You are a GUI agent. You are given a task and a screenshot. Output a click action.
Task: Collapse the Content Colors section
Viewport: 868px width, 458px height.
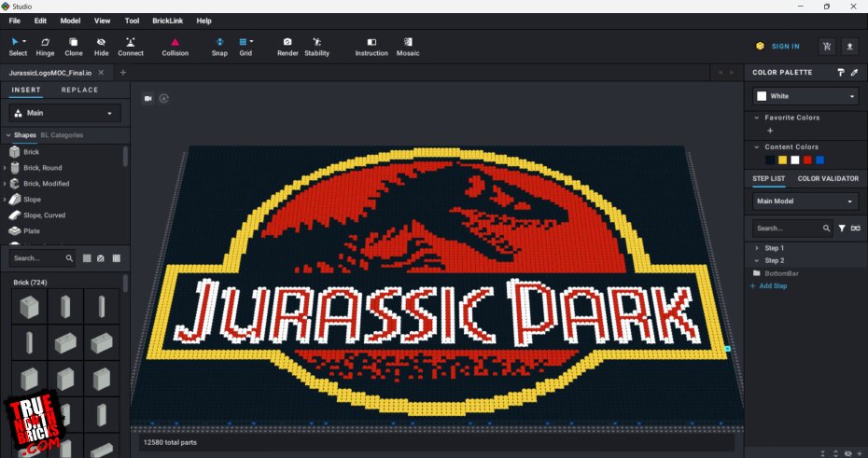[x=757, y=146]
